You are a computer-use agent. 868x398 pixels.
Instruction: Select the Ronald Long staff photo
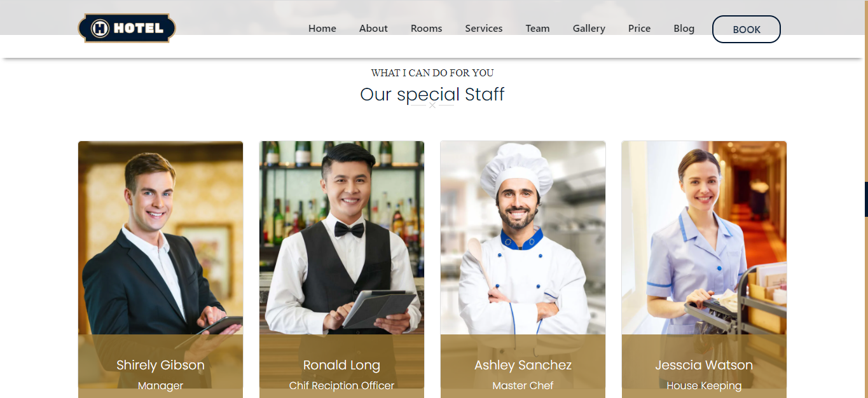point(341,238)
